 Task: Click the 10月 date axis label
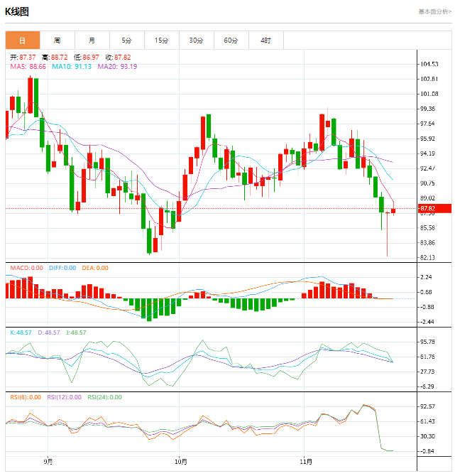pos(181,462)
